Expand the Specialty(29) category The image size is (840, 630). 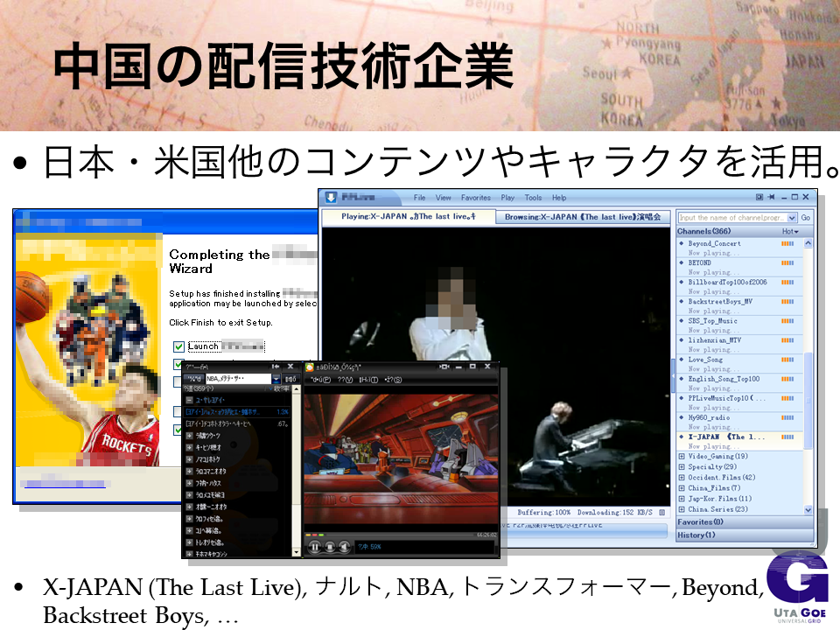point(682,467)
